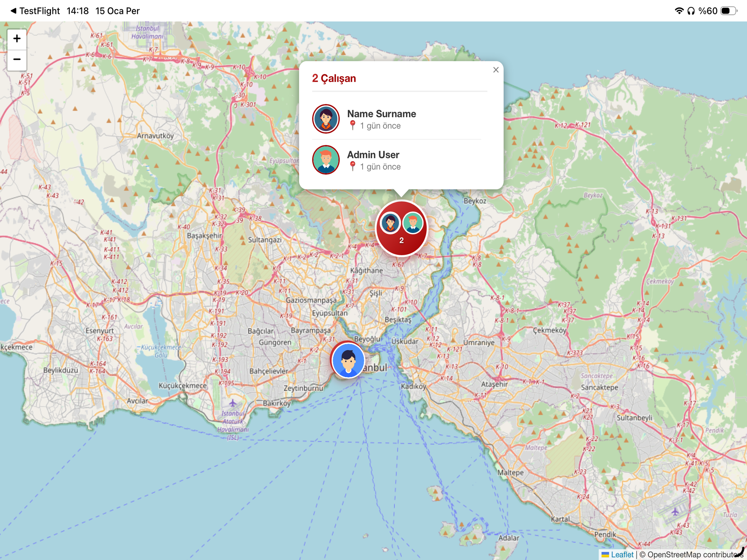
Task: Click Beylikdüzü label on the map
Action: [x=60, y=370]
